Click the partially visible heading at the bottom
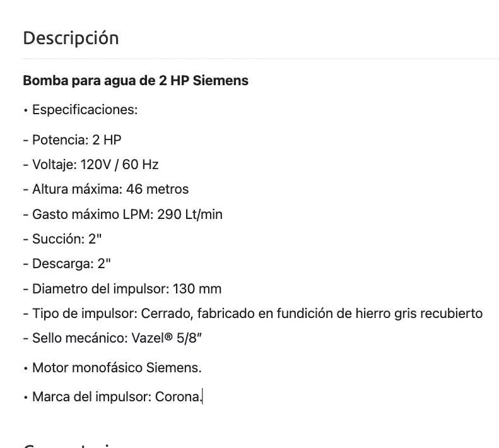The height and width of the screenshot is (448, 499). (x=71, y=444)
